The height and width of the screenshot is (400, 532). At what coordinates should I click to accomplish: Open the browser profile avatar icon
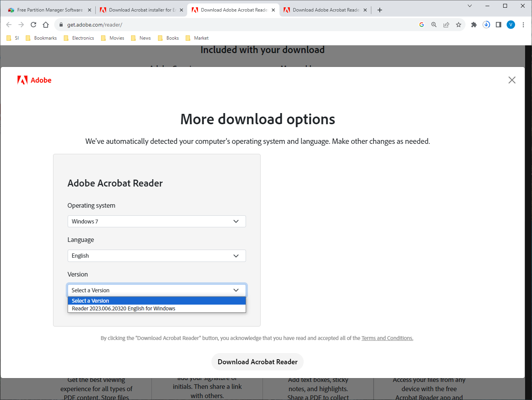coord(511,25)
